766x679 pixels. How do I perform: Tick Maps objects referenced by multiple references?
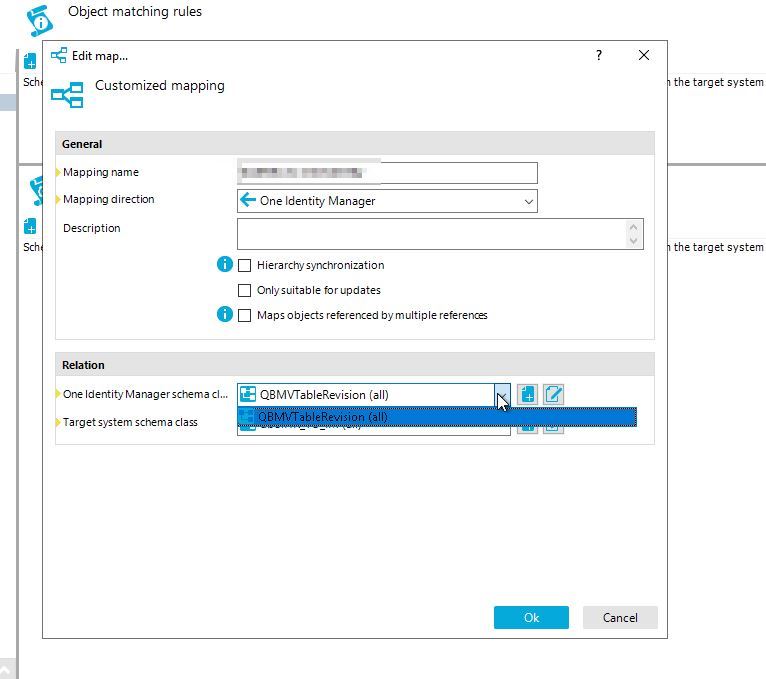click(x=244, y=315)
